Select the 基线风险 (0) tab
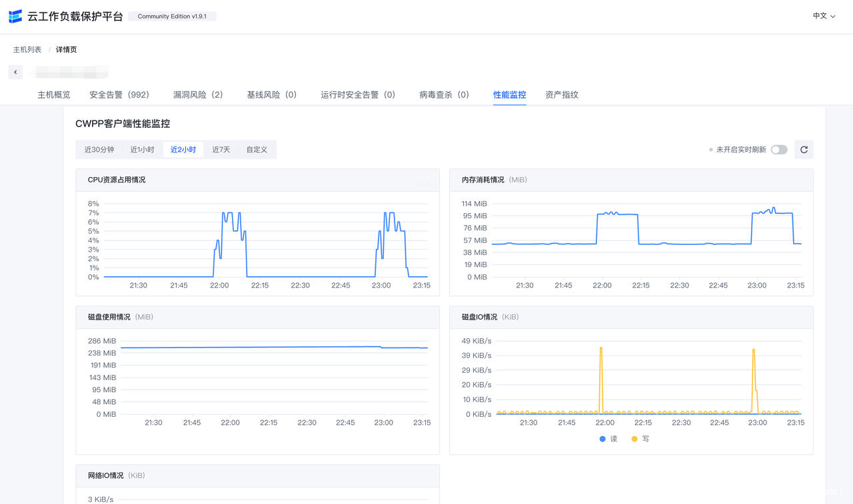Image resolution: width=853 pixels, height=504 pixels. pyautogui.click(x=272, y=95)
